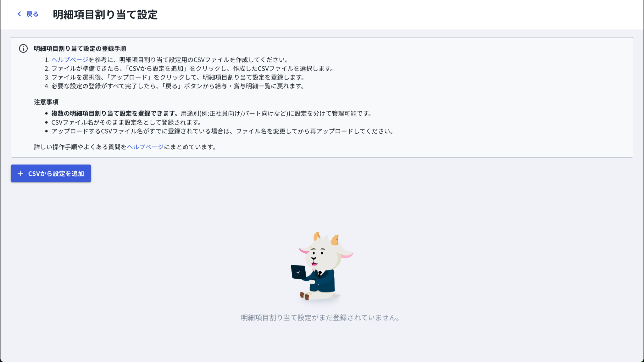
Task: Click the bullet about 再アップロード file rename
Action: coord(222,131)
